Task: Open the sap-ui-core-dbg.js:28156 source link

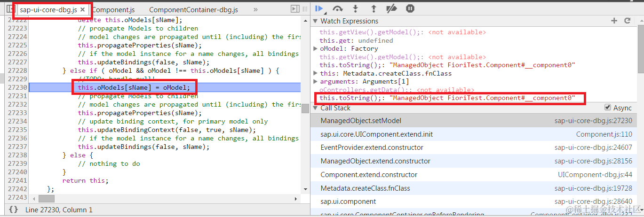Action: click(593, 161)
